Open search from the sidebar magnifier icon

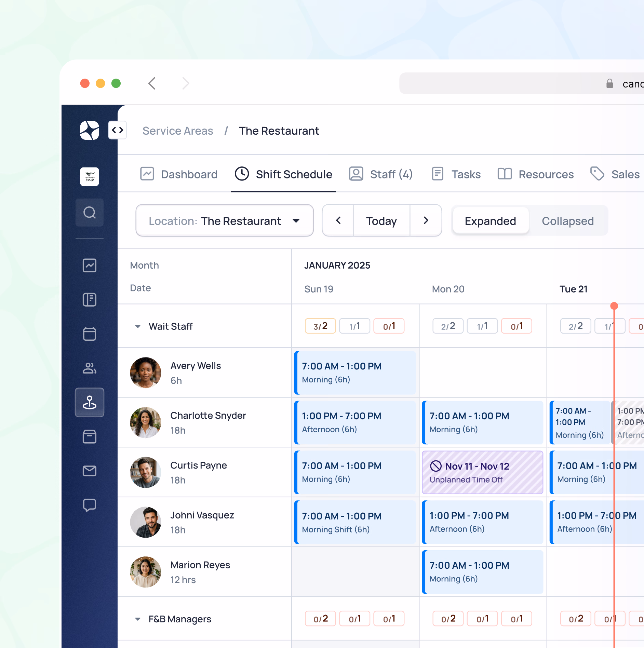[x=90, y=213]
